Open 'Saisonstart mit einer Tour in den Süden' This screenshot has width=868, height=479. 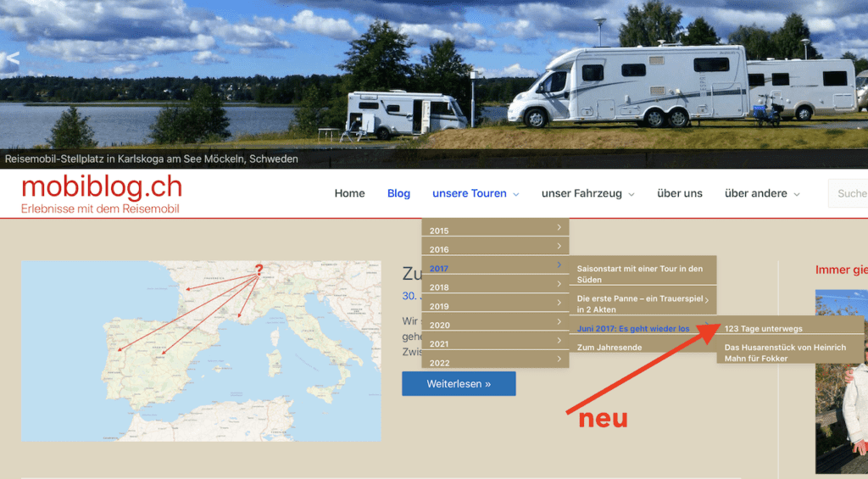[x=640, y=274]
